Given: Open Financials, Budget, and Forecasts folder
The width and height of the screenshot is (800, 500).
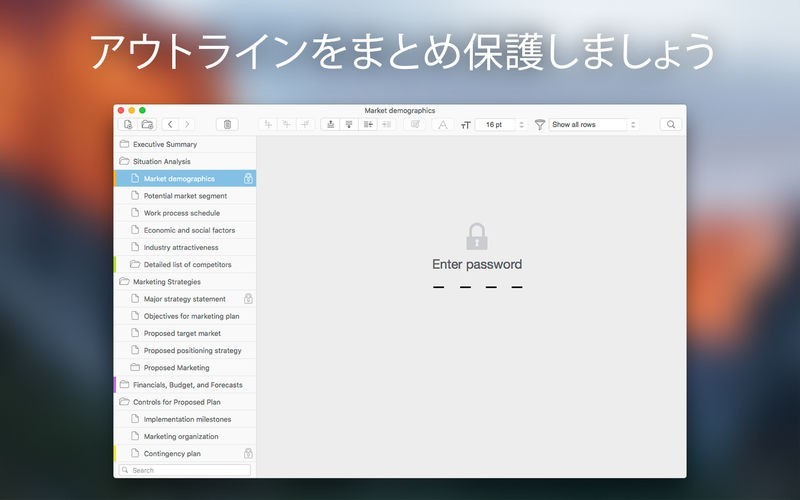Looking at the screenshot, I should point(187,385).
